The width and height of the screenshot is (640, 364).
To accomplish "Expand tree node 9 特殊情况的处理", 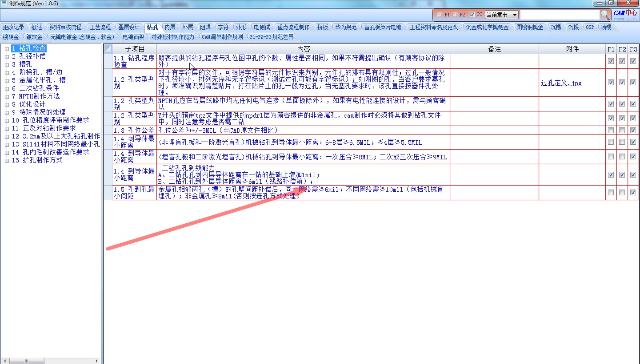I will (x=7, y=112).
